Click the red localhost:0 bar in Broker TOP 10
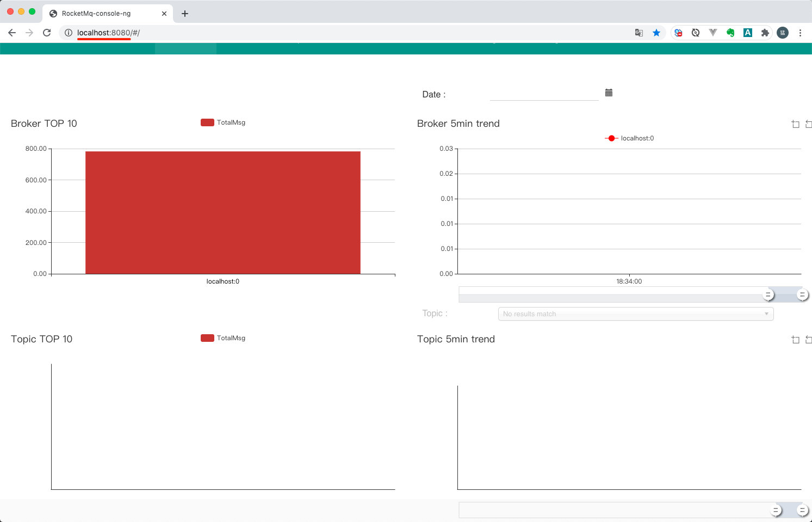The height and width of the screenshot is (522, 812). pyautogui.click(x=223, y=213)
